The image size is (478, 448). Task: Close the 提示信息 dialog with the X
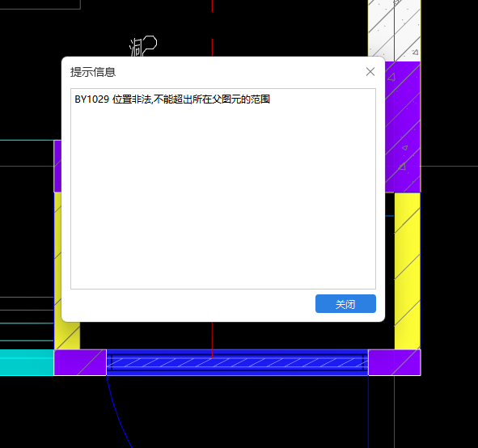(370, 72)
